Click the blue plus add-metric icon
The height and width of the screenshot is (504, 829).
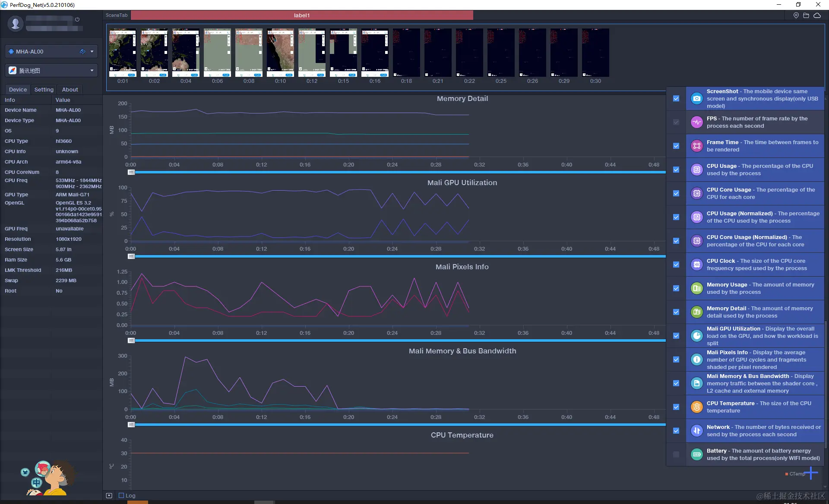point(811,473)
